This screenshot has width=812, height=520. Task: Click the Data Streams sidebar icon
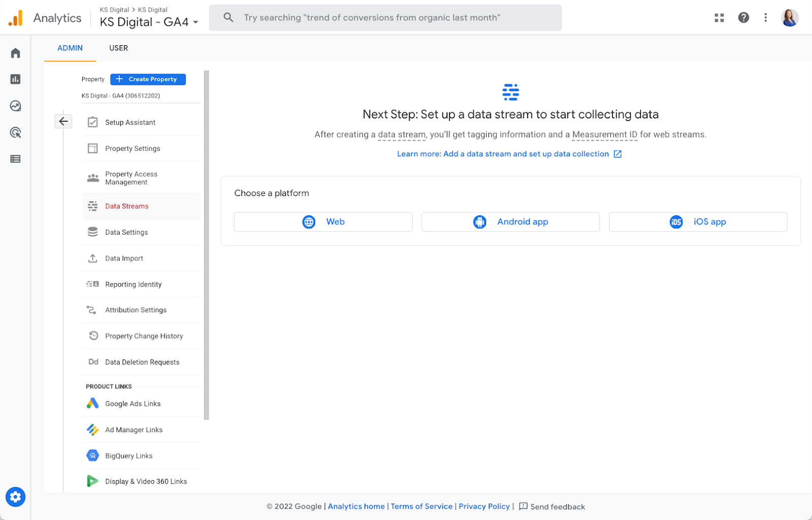tap(93, 206)
